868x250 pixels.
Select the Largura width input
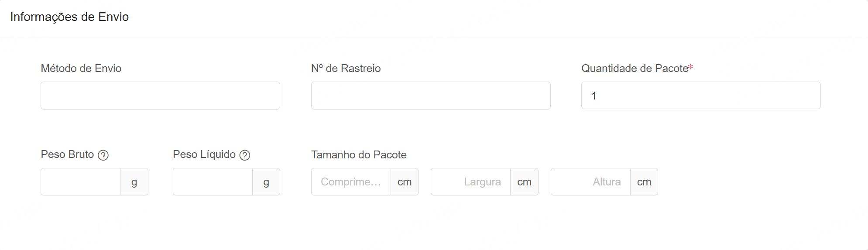pos(470,182)
